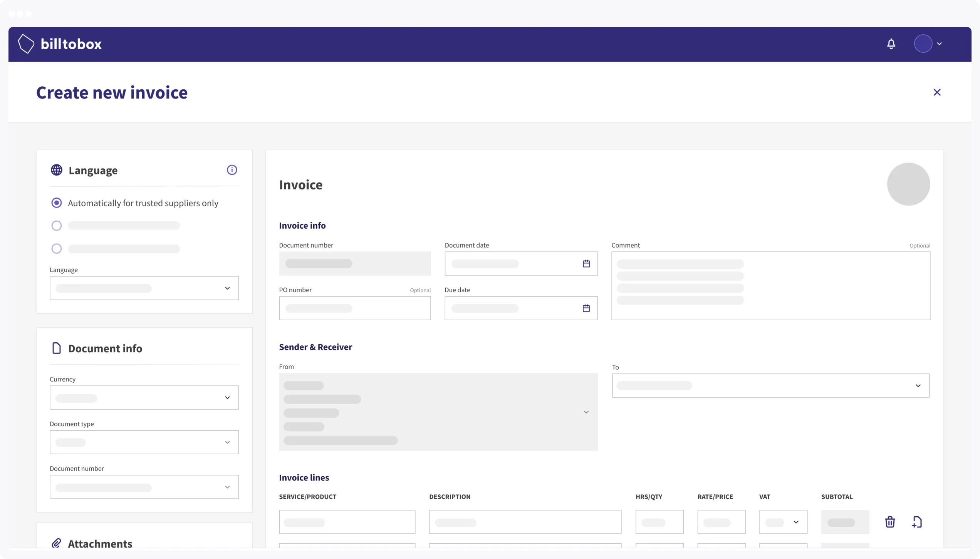
Task: Select the third language radio option
Action: [57, 248]
